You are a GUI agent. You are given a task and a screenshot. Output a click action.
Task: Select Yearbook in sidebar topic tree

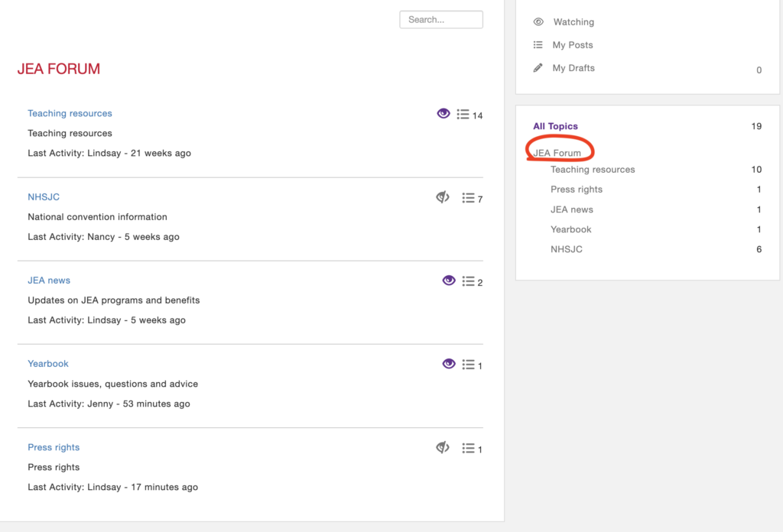click(570, 229)
